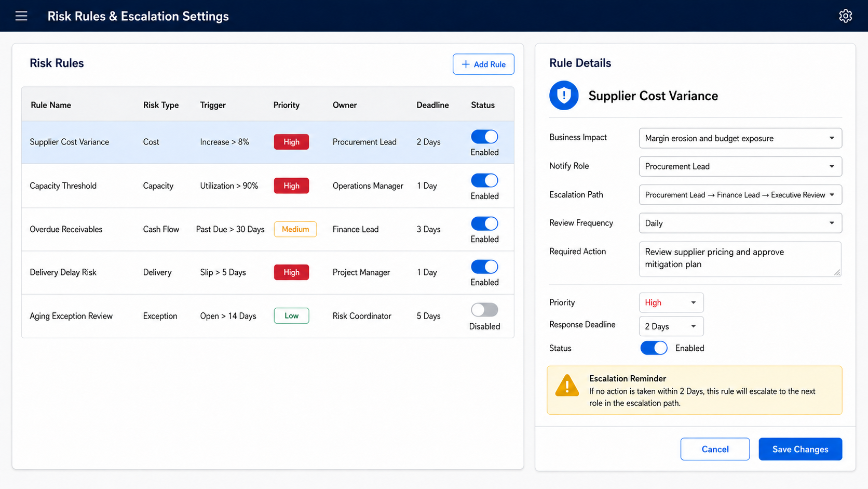
Task: Click the Finance Lead owner cell
Action: pos(356,229)
